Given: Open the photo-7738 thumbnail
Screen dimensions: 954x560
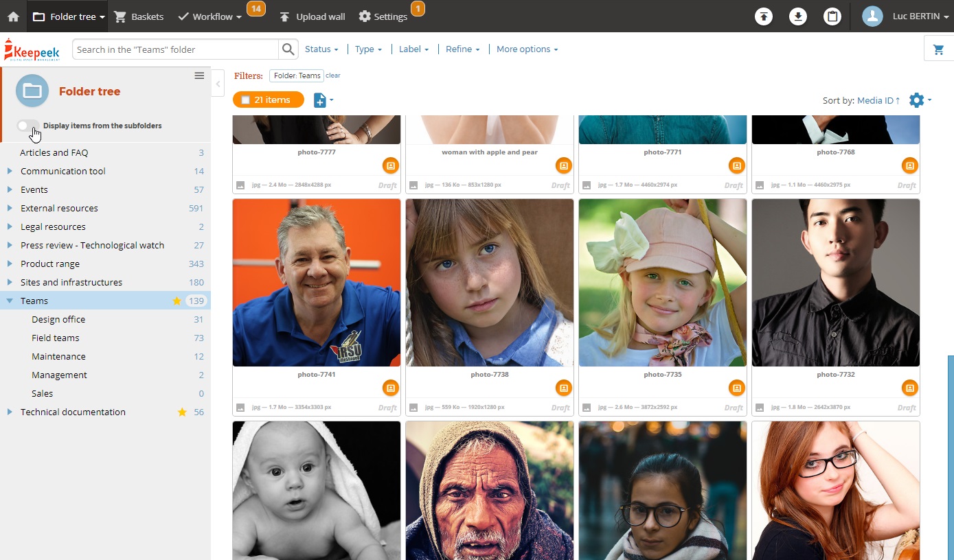Looking at the screenshot, I should (x=490, y=283).
